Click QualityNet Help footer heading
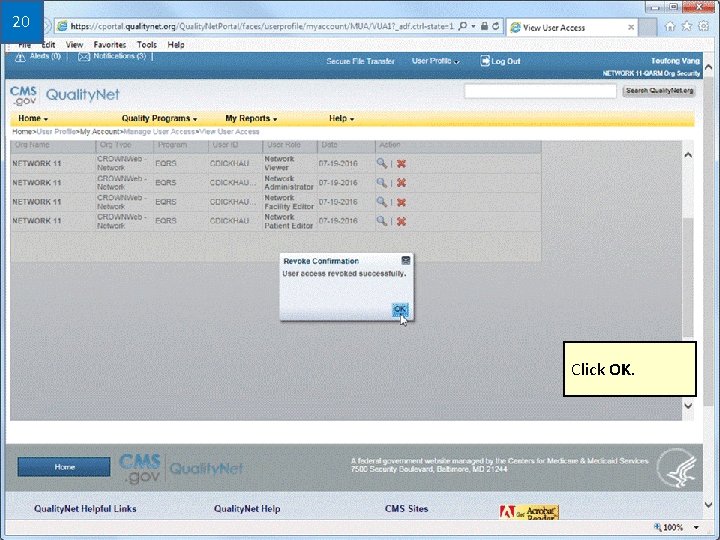The width and height of the screenshot is (720, 540). tap(247, 509)
